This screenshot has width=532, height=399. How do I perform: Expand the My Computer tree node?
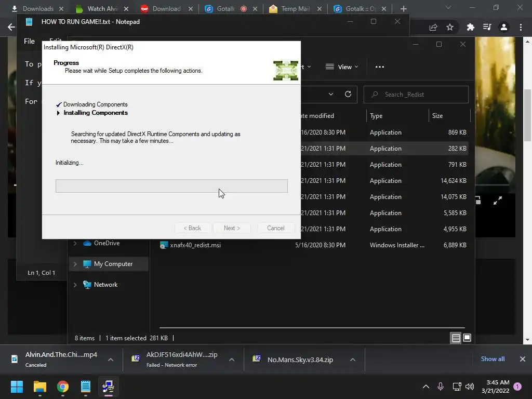click(75, 264)
